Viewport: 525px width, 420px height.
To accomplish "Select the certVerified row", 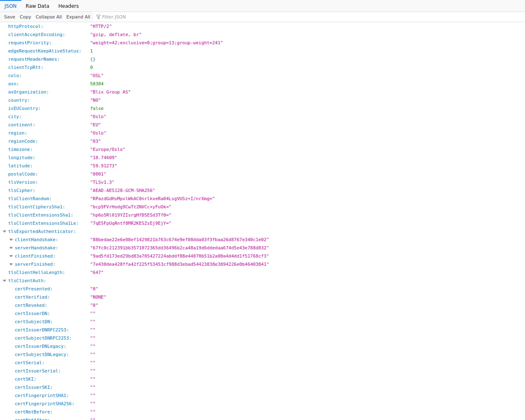I will tap(32, 297).
